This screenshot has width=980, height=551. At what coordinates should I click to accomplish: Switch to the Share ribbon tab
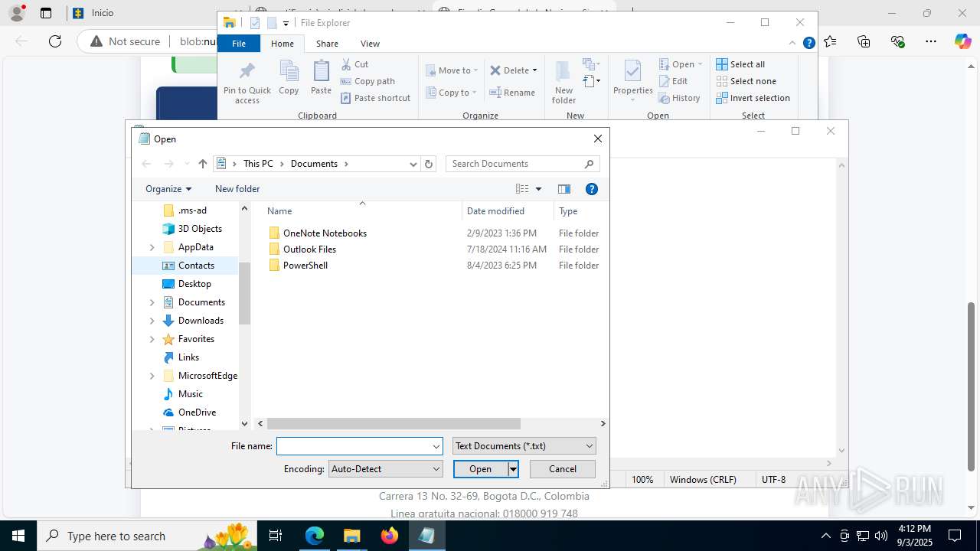point(327,44)
